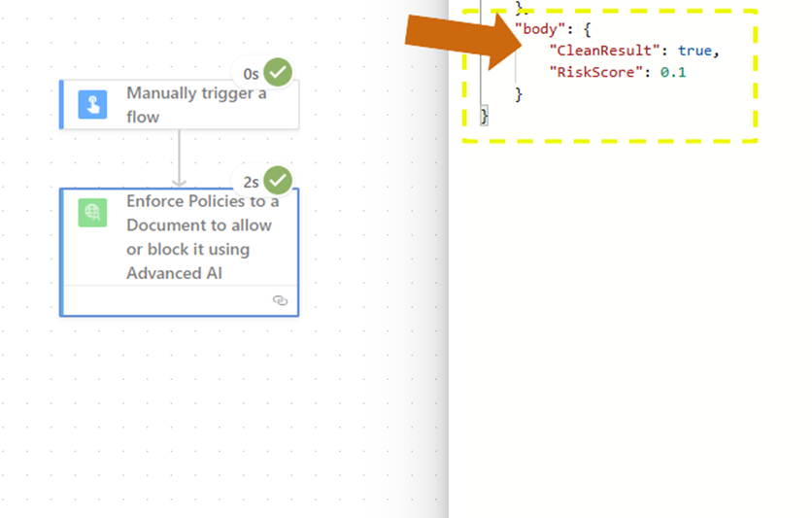Select the Enforce Policies to a Document title

pos(202,237)
